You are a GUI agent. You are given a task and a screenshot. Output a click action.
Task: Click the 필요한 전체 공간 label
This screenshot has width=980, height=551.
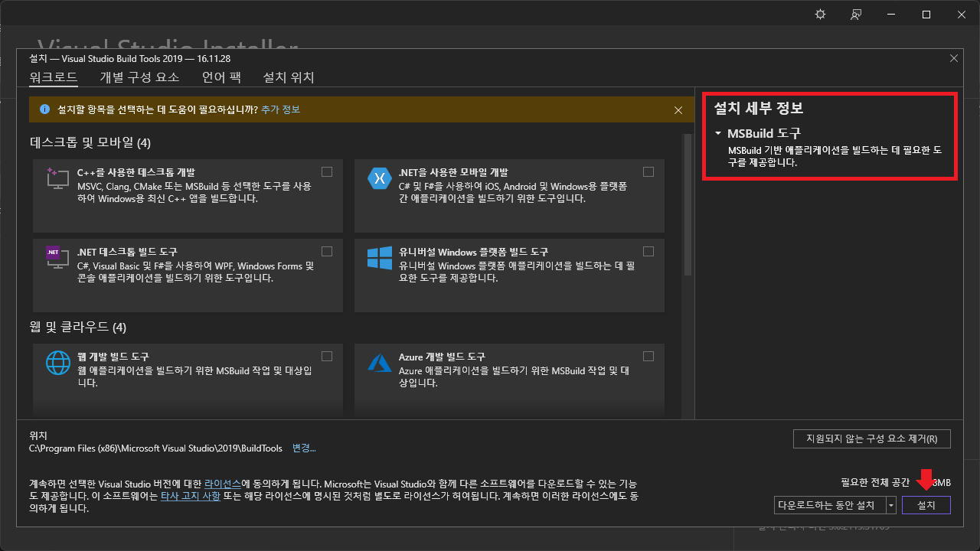[x=875, y=482]
